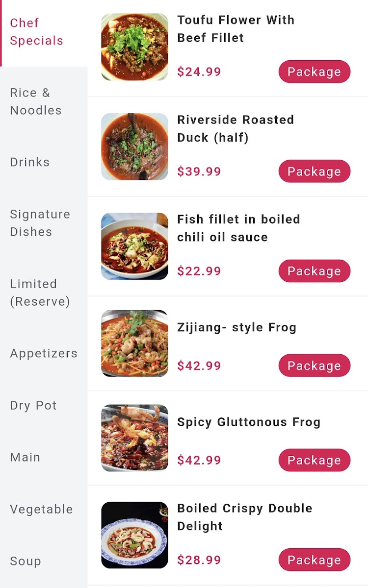Image resolution: width=368 pixels, height=588 pixels.
Task: Tap Package for Boiled Crispy Double Delight
Action: tap(315, 560)
